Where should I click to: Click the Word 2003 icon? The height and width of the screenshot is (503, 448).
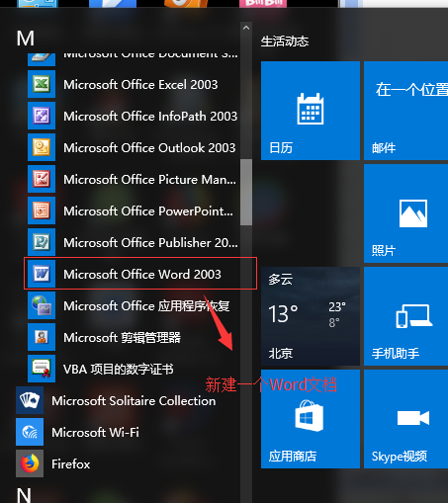tap(42, 274)
